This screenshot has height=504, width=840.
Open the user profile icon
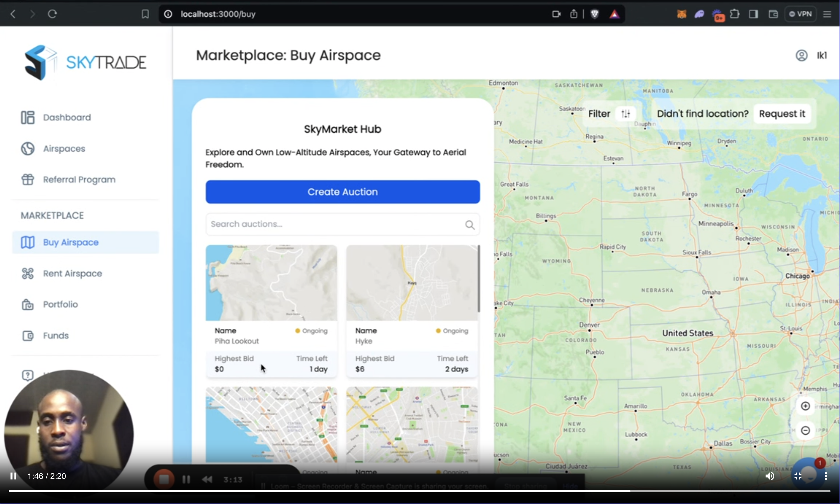[801, 55]
